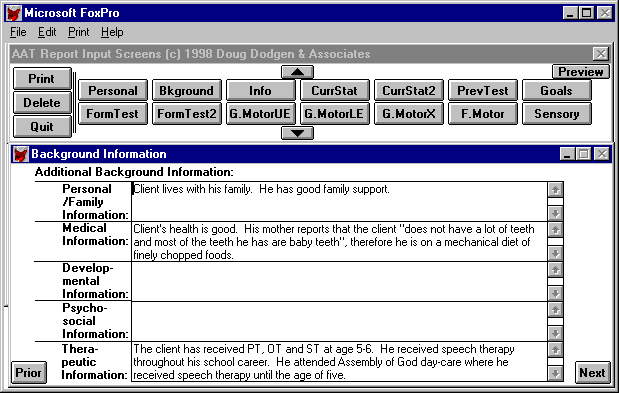Image resolution: width=619 pixels, height=393 pixels.
Task: Open the FormTest2 screen
Action: point(187,114)
